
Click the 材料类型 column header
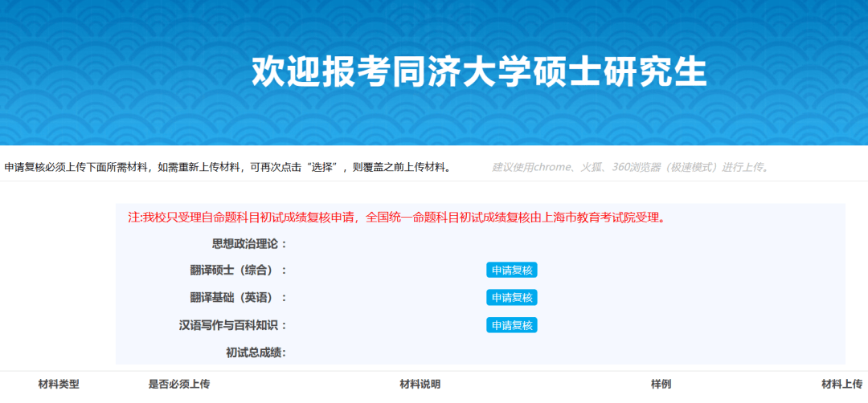[59, 385]
